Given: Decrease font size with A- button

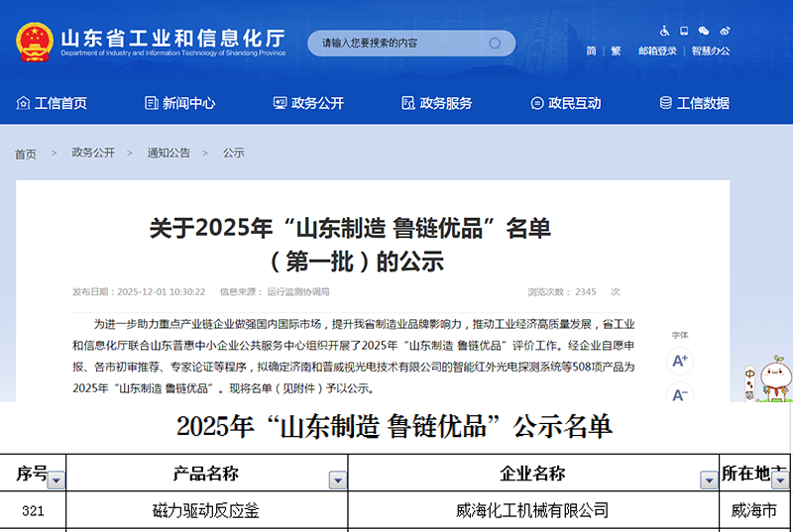Looking at the screenshot, I should [680, 395].
